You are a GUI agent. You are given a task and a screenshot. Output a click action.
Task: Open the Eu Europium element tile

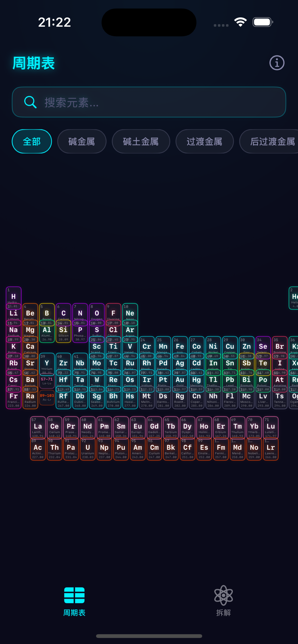[138, 427]
